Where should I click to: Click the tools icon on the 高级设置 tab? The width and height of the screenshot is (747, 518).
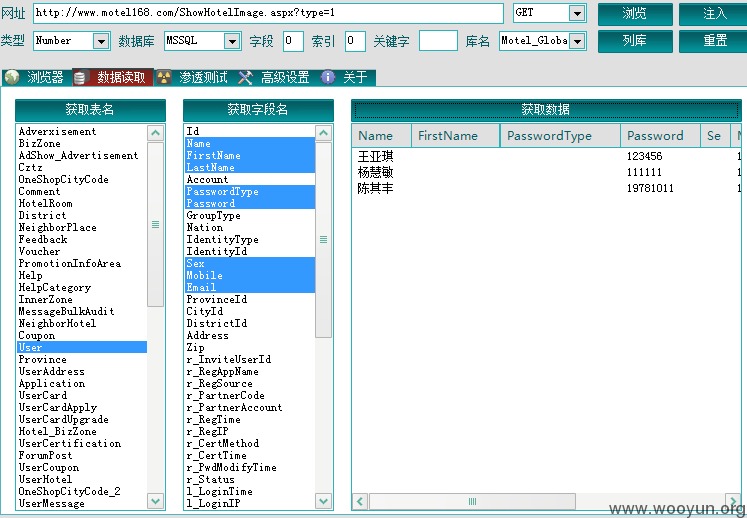tap(245, 77)
